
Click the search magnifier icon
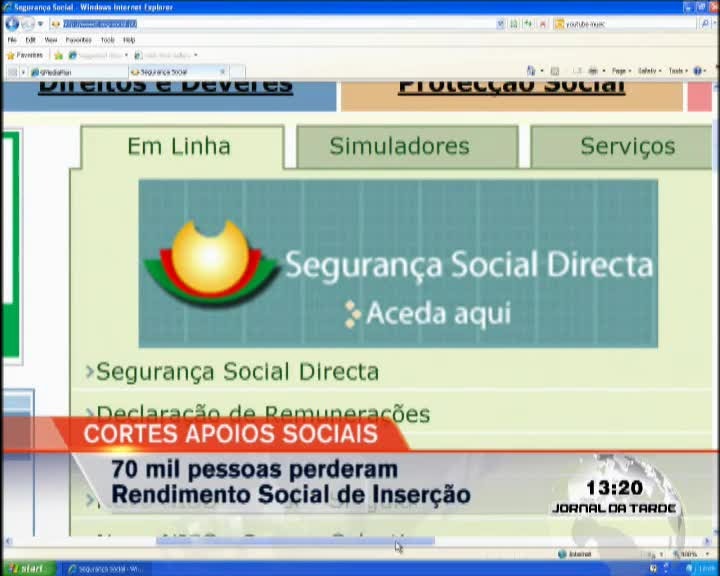705,23
